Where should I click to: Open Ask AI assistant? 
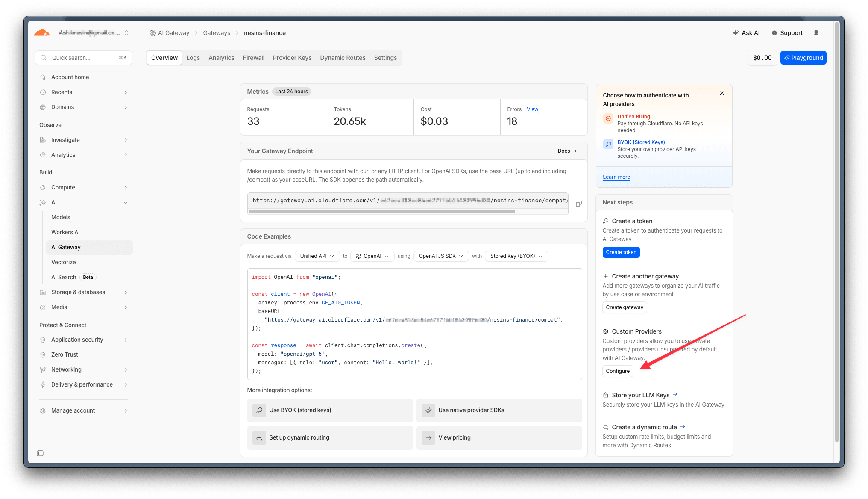pyautogui.click(x=746, y=33)
